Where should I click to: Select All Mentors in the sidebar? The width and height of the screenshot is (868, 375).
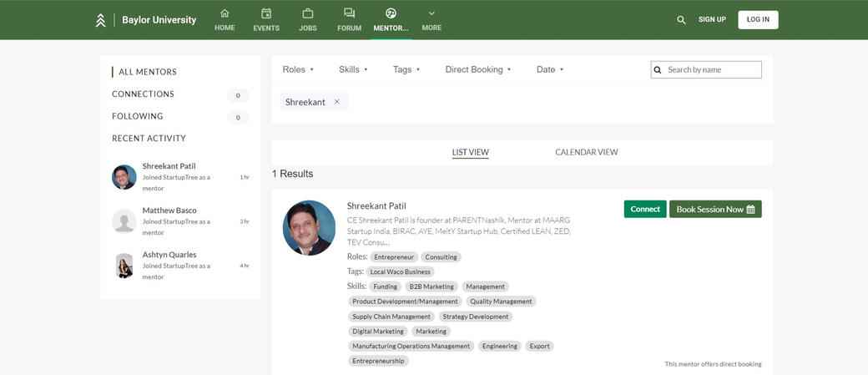coord(147,72)
